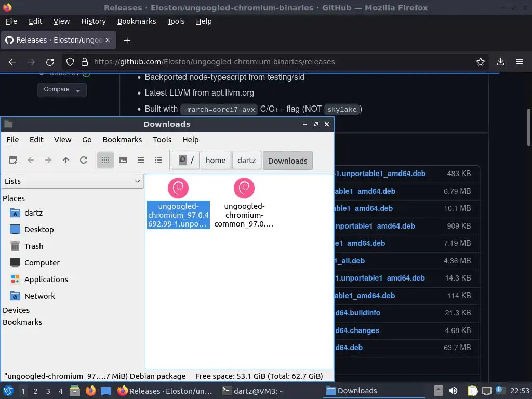This screenshot has height=399, width=532.
Task: Open file manager Tools menu
Action: (x=162, y=140)
